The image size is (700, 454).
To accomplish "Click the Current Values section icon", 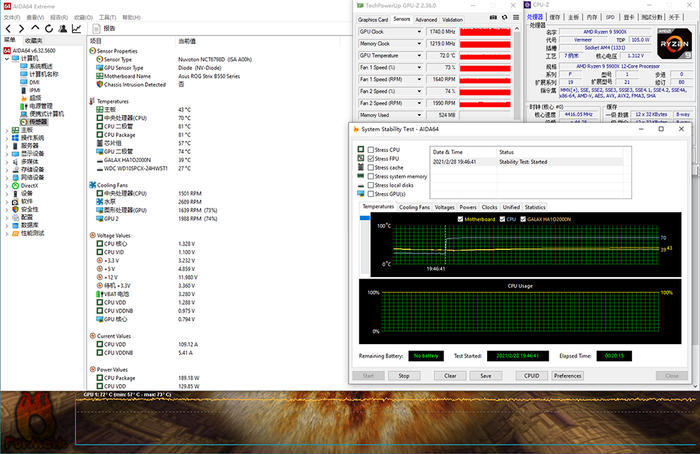I will point(92,336).
